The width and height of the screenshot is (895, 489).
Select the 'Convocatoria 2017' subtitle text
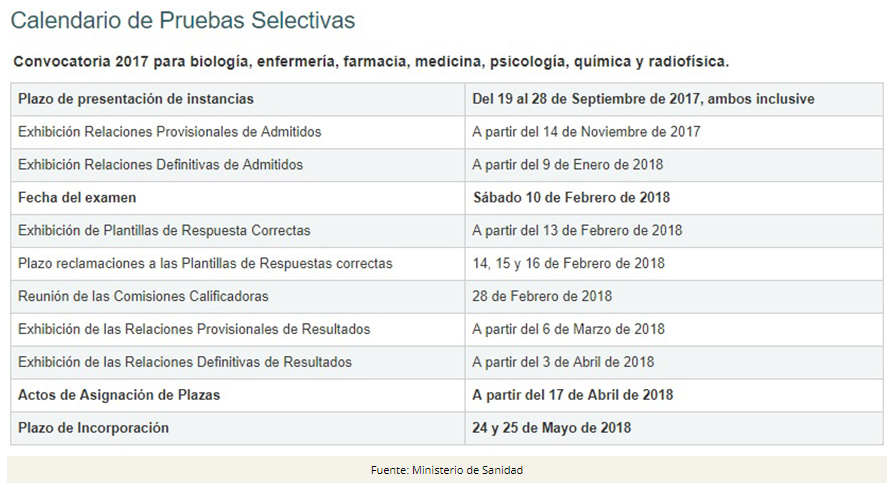tap(370, 62)
